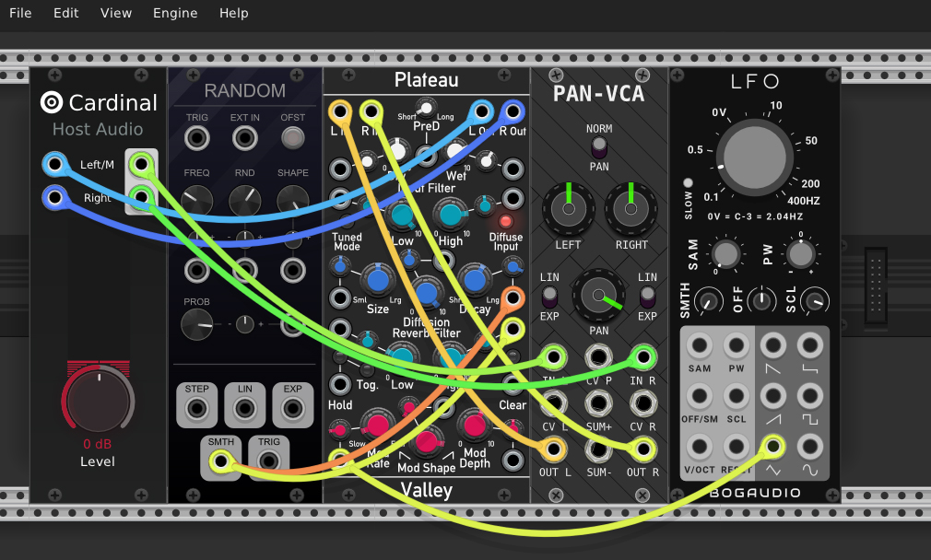Open the Engine menu
This screenshot has height=560, width=931.
click(175, 13)
